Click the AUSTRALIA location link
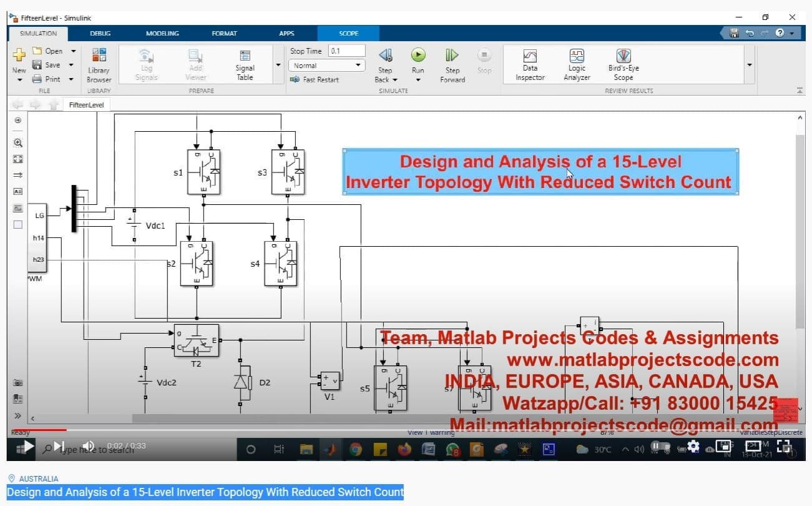The height and width of the screenshot is (506, 812). (x=39, y=479)
